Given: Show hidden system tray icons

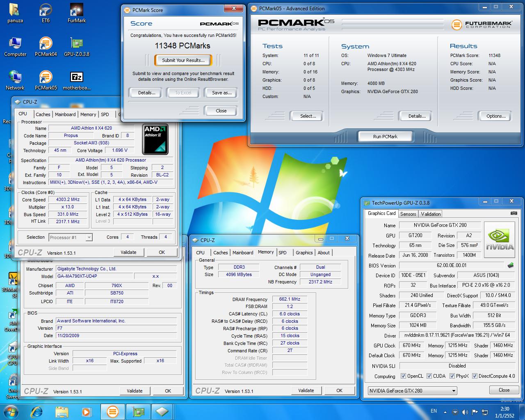Looking at the screenshot, I should 445,411.
